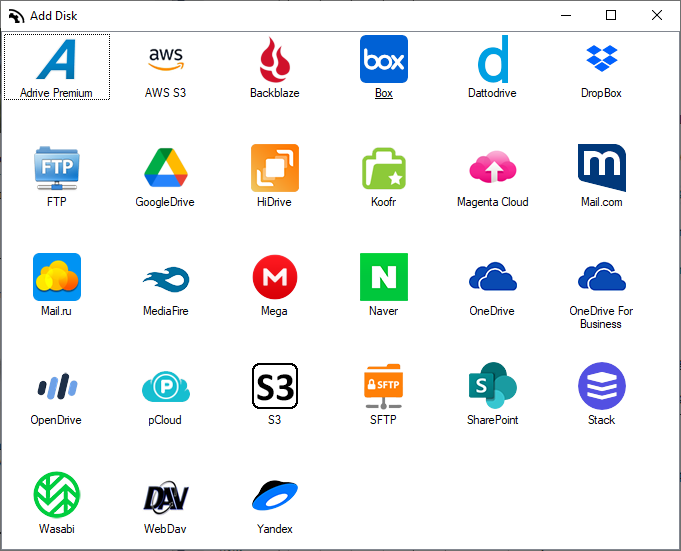Select the Mail.ru cloud icon

[x=56, y=277]
